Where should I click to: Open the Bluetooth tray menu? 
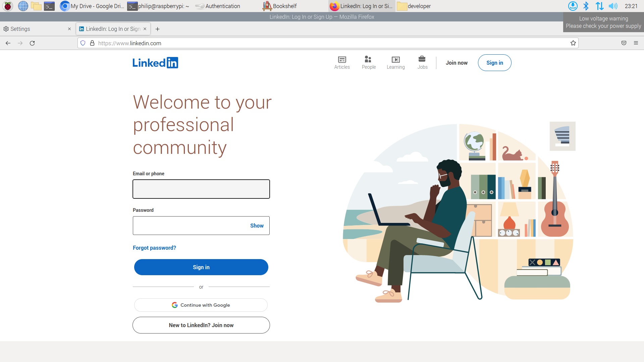coord(586,6)
